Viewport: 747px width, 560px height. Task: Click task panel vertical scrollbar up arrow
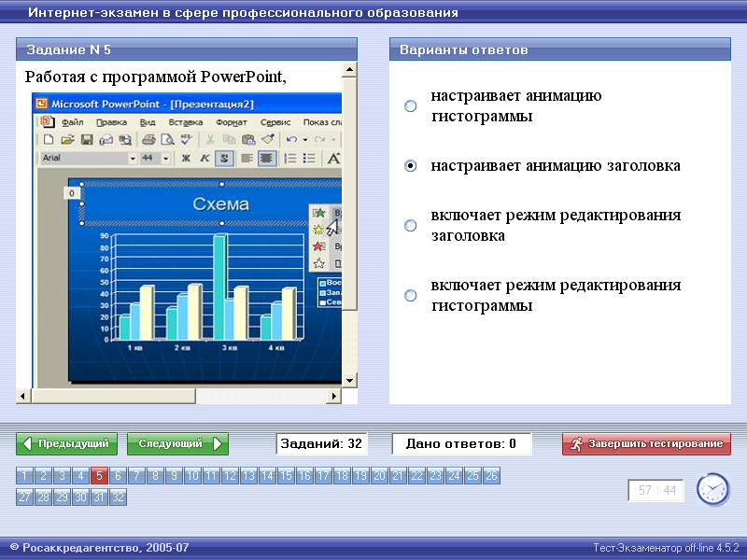click(x=349, y=69)
